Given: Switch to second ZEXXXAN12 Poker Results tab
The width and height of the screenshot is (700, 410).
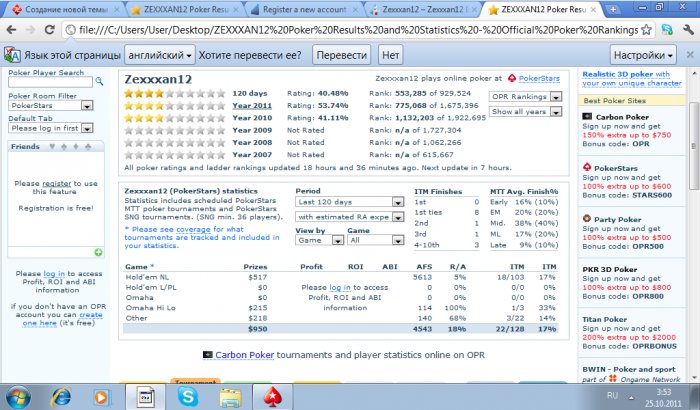Looking at the screenshot, I should click(543, 9).
